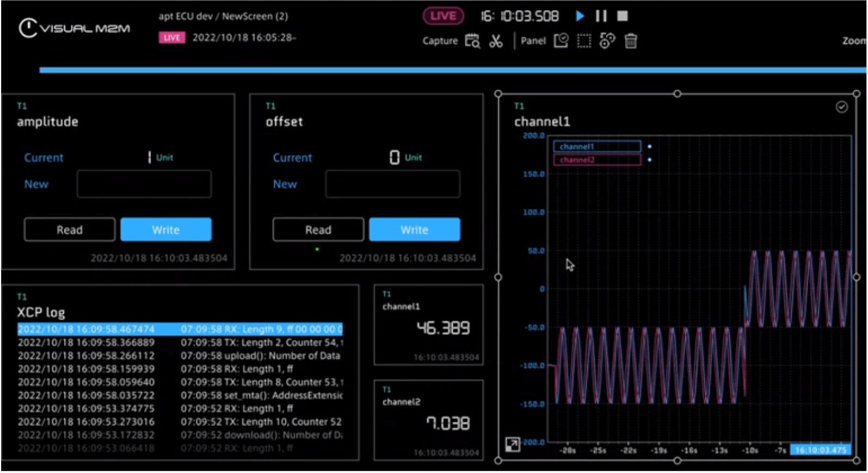Viewport: 868px width, 473px height.
Task: Toggle channel1 legend visibility in the graph
Action: click(x=597, y=146)
